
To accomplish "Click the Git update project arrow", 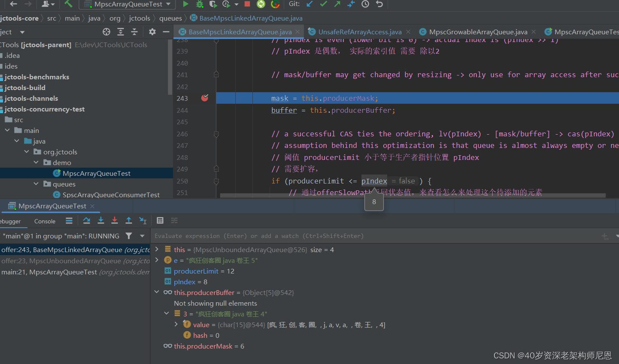I will (309, 4).
